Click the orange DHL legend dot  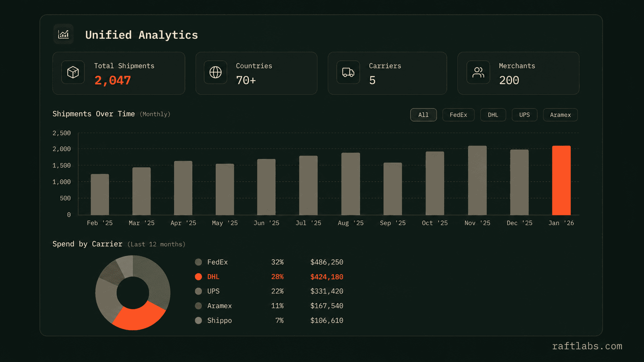point(198,277)
